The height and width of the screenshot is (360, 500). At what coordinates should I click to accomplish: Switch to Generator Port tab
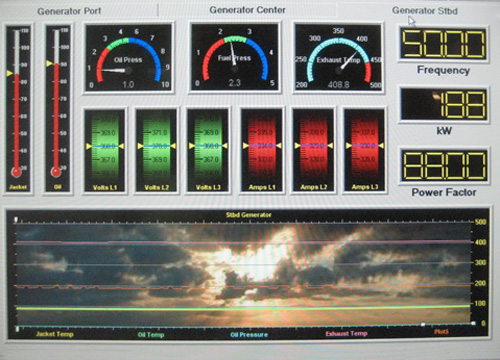[x=69, y=11]
